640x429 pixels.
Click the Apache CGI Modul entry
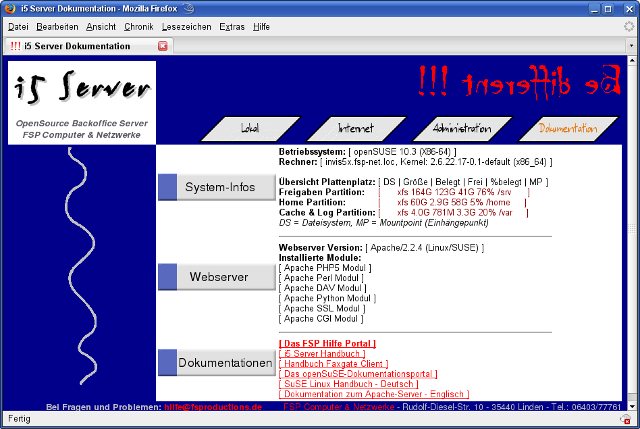(321, 319)
